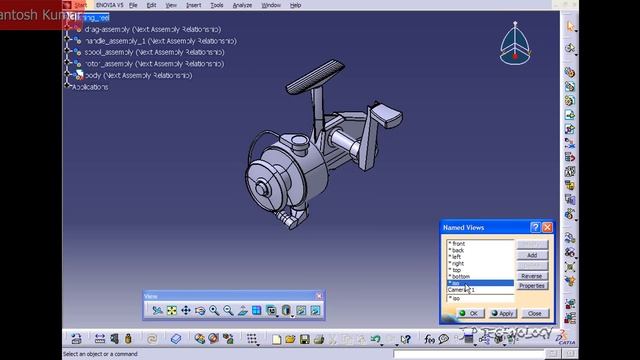
Task: Click the Fit All In icon
Action: click(172, 311)
